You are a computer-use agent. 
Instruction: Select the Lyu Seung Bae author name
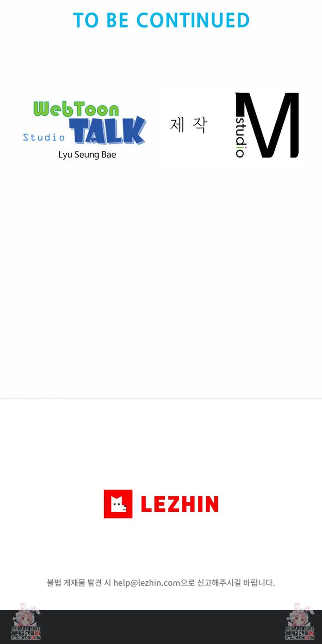tap(87, 155)
